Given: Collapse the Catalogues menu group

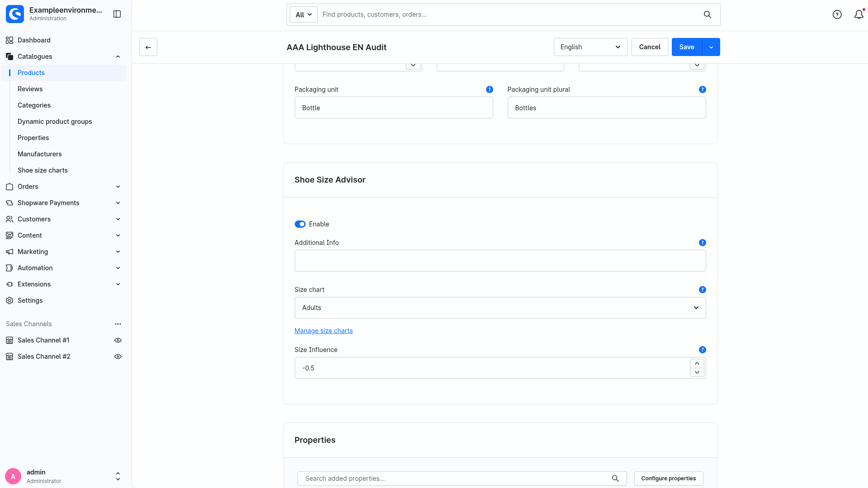Looking at the screenshot, I should pos(118,56).
